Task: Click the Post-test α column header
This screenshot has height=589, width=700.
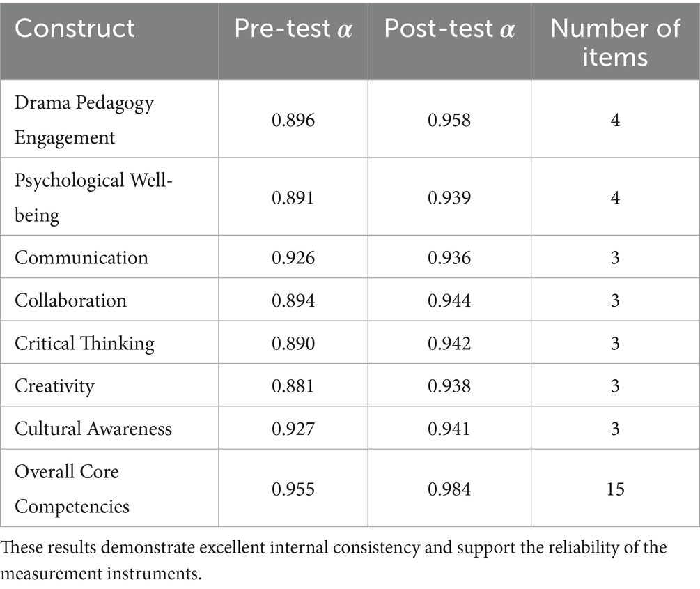Action: click(449, 29)
